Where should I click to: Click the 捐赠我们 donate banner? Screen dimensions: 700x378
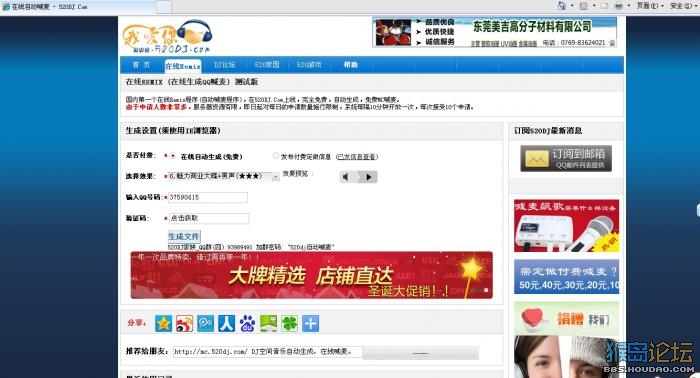coord(566,318)
